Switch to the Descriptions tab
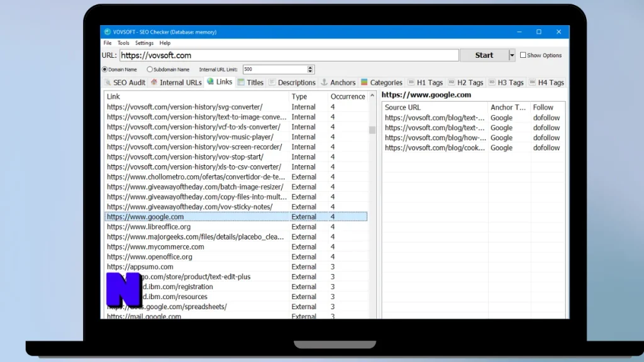Screen dimensions: 644x362 click(292, 82)
